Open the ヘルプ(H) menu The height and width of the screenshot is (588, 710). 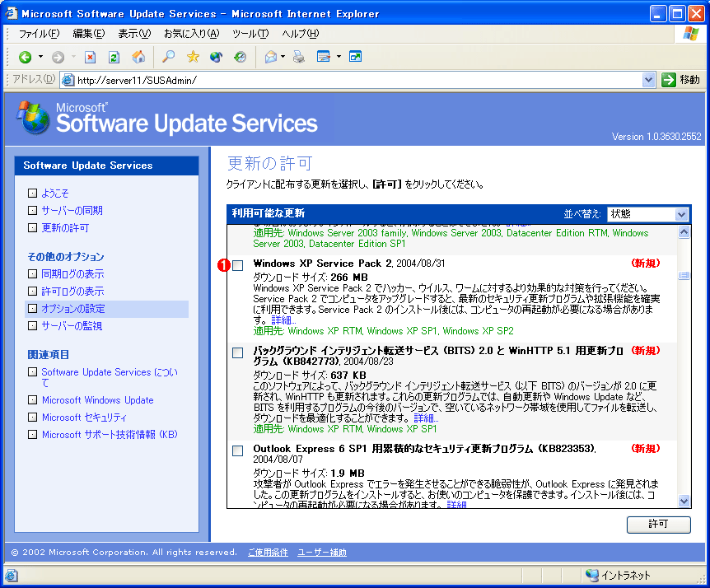click(301, 34)
